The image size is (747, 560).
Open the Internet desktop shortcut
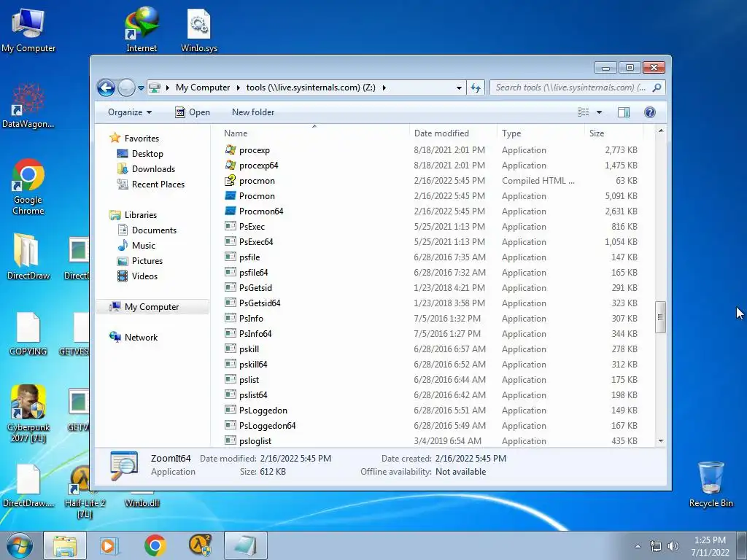tap(142, 29)
